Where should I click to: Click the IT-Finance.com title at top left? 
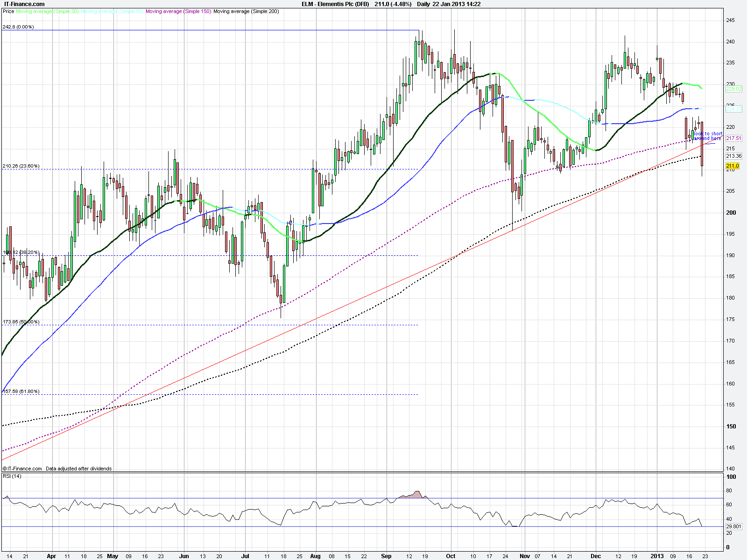pos(24,4)
